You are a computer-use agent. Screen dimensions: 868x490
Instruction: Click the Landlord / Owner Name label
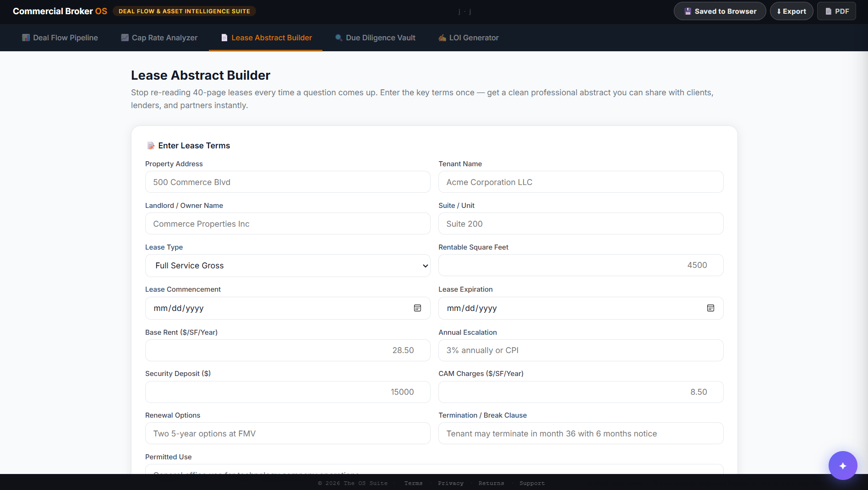point(184,206)
